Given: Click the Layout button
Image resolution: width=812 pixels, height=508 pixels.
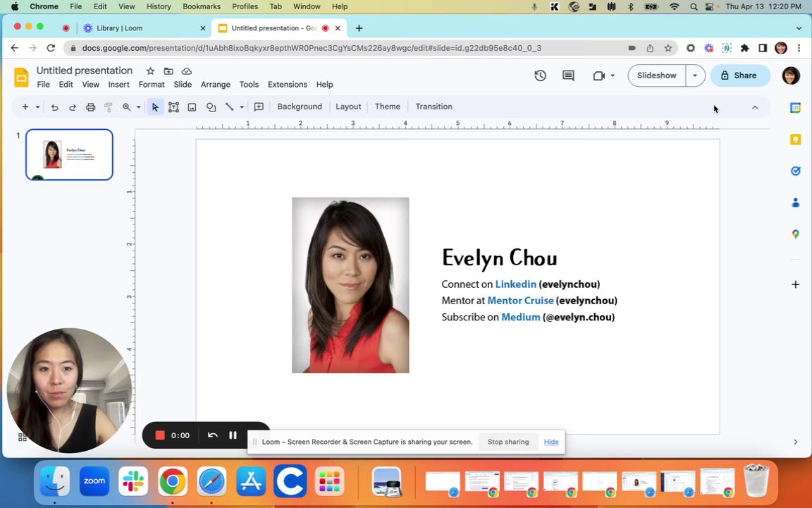Looking at the screenshot, I should pos(348,107).
